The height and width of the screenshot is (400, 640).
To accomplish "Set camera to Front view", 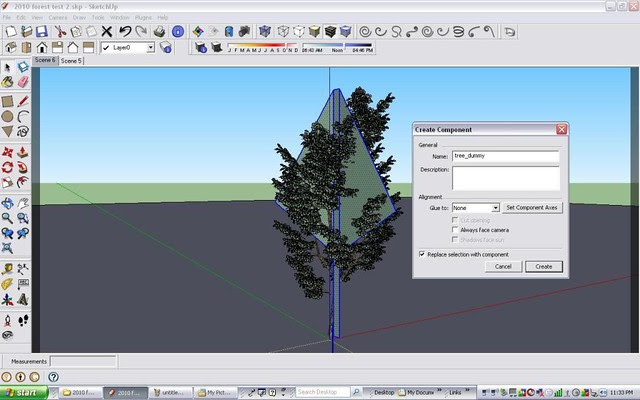I will pyautogui.click(x=42, y=47).
